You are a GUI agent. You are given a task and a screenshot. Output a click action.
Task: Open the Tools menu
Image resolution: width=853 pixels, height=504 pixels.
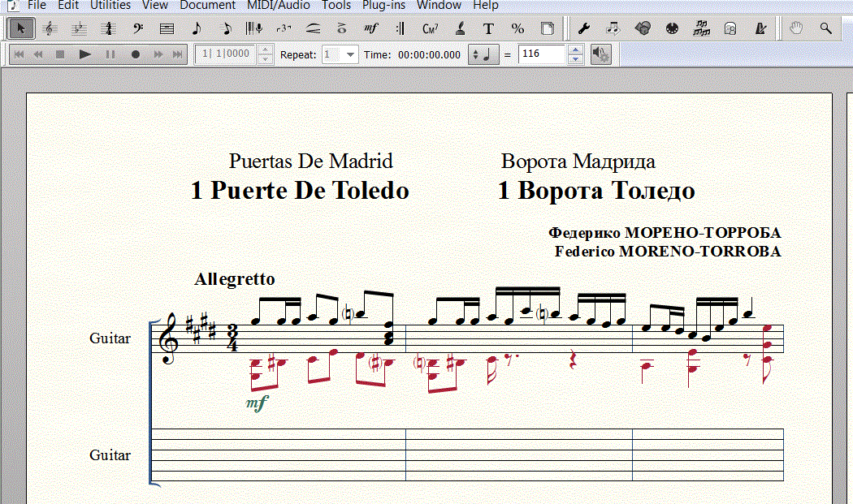[x=336, y=6]
